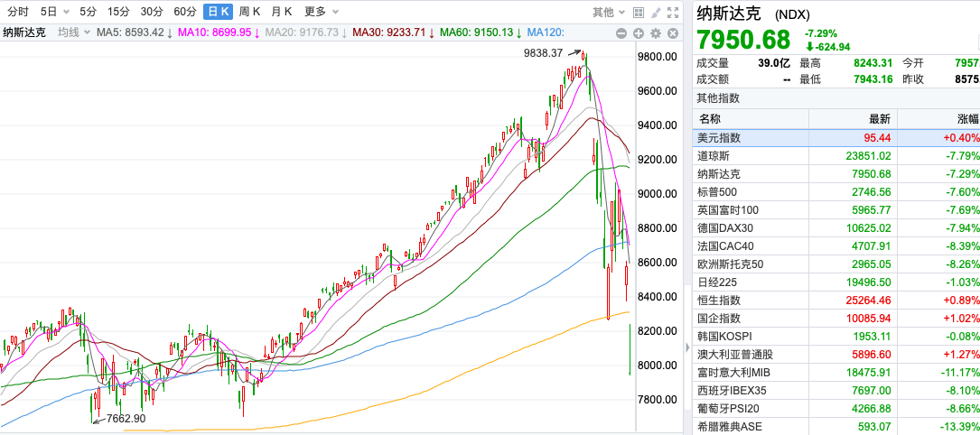
Task: Select the 纳斯达克 row in index list
Action: click(x=837, y=173)
